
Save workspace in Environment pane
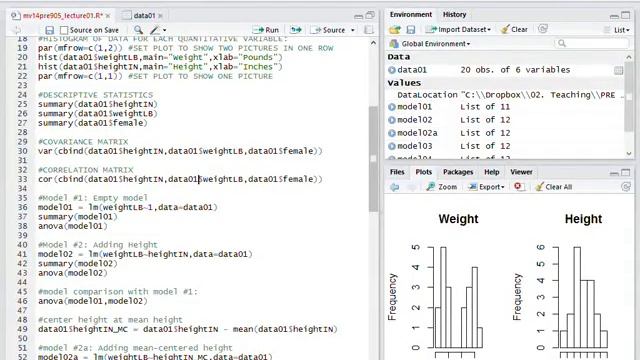coord(411,29)
